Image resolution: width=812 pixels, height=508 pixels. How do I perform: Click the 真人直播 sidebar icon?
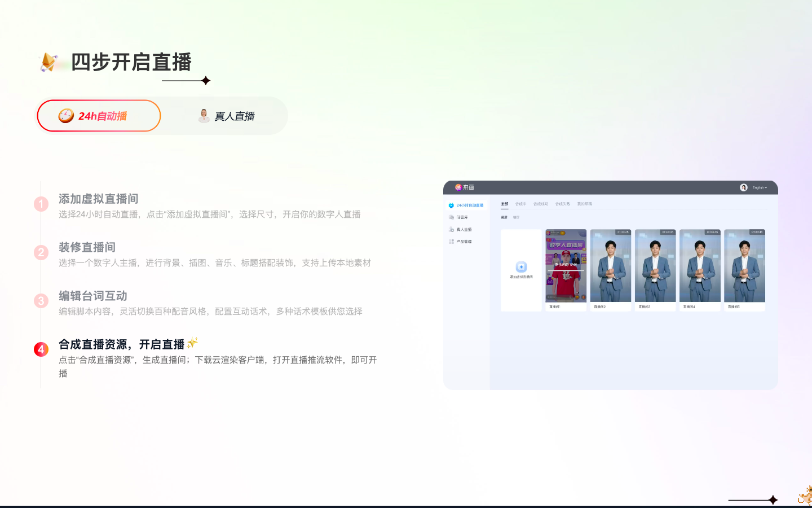(451, 230)
